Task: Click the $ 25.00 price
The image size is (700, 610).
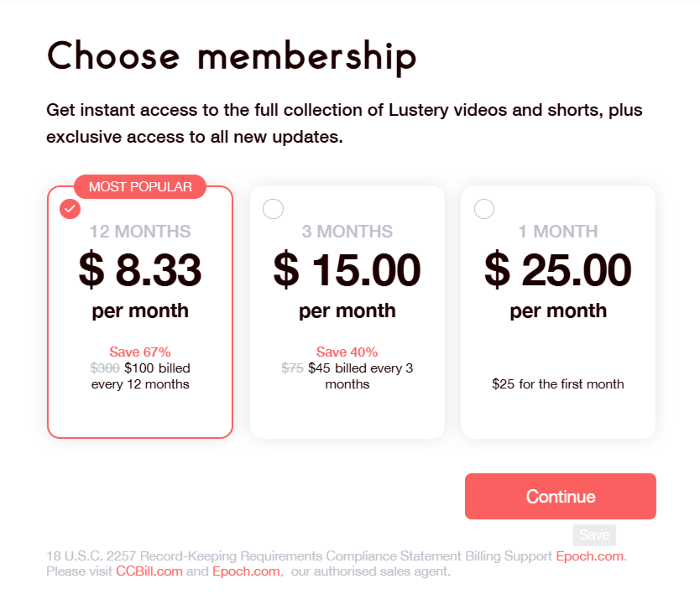Action: point(558,269)
